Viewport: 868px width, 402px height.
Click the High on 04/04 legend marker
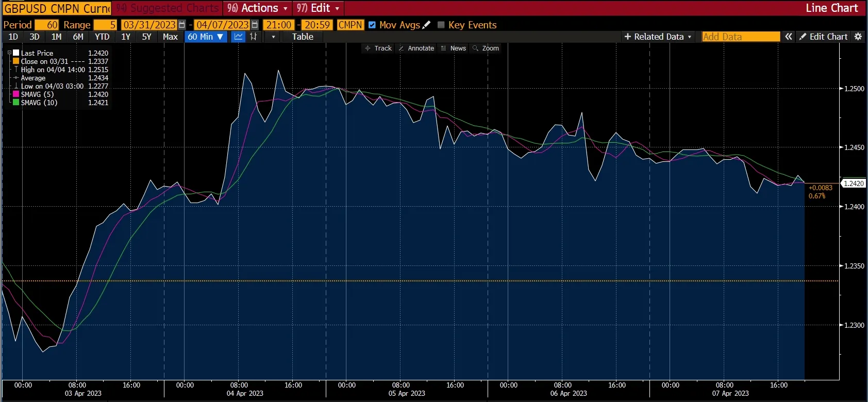16,70
